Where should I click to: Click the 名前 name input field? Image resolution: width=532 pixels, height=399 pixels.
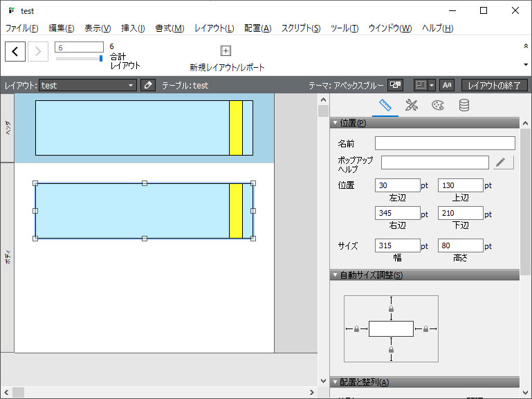click(x=445, y=143)
